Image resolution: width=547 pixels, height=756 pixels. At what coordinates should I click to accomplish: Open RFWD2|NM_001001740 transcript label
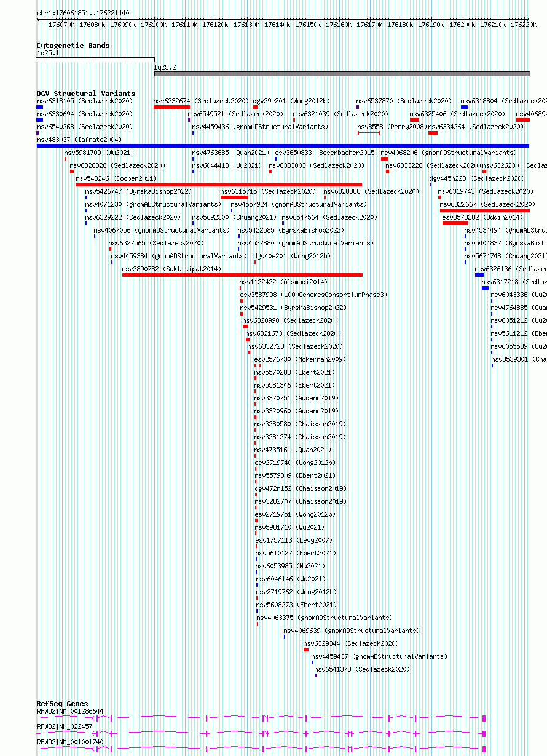pyautogui.click(x=71, y=742)
